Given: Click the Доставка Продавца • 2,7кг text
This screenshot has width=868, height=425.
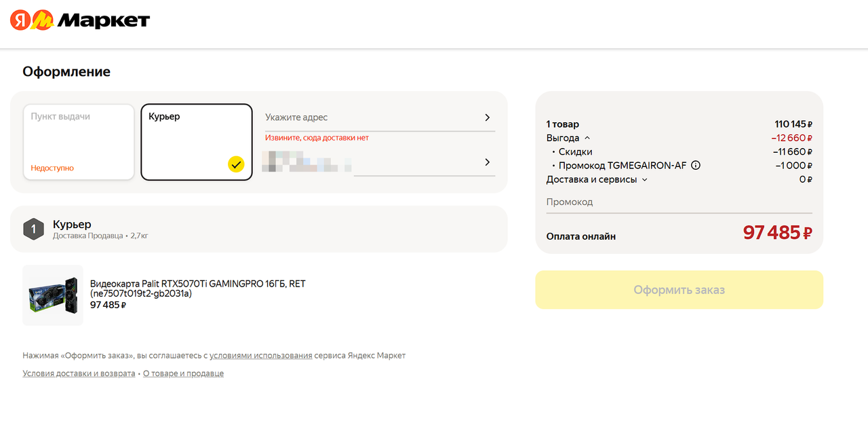Looking at the screenshot, I should tap(100, 236).
